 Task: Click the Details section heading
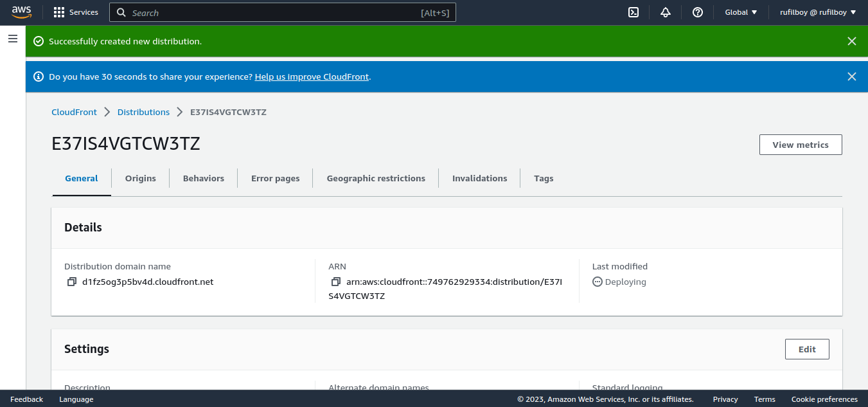[83, 228]
